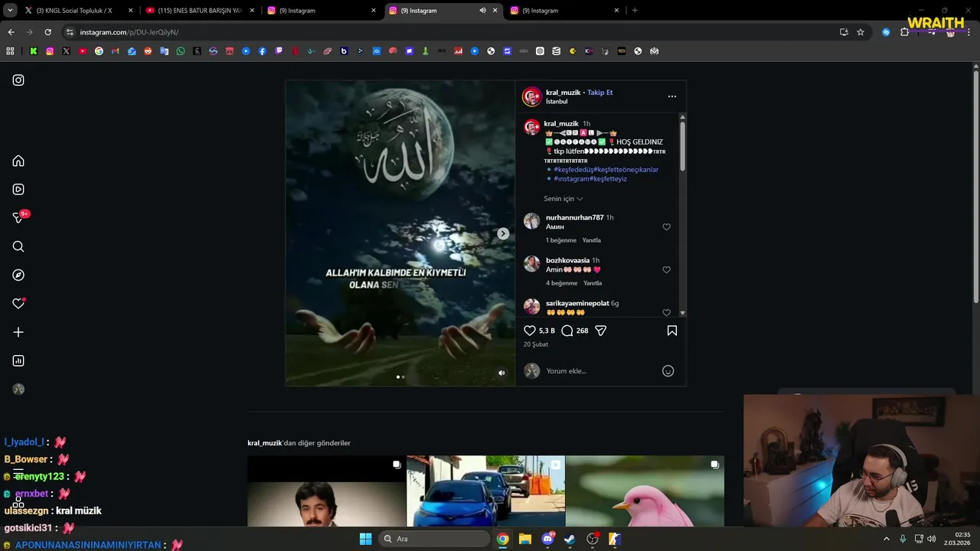Open Chrome from the taskbar
Viewport: 980px width, 551px height.
(x=502, y=539)
